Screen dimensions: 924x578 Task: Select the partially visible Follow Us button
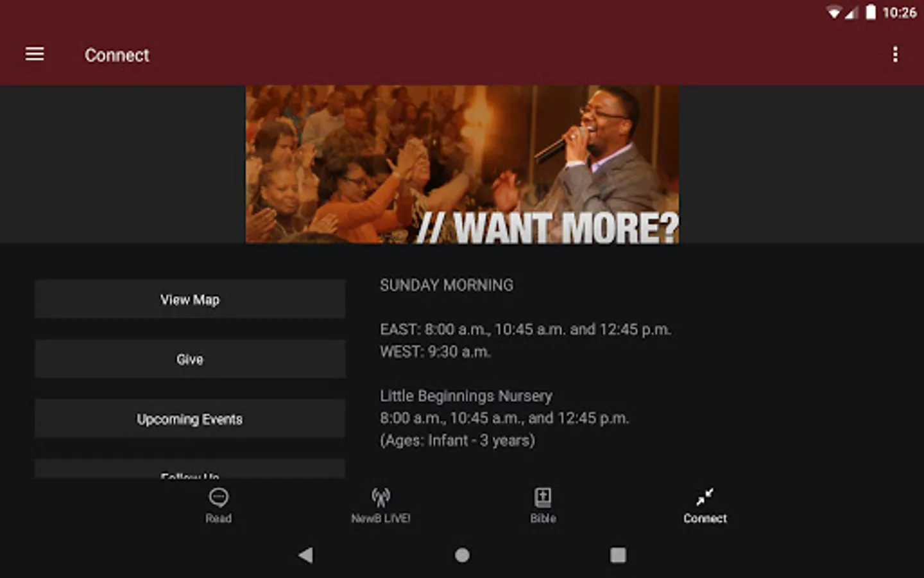[x=190, y=469]
